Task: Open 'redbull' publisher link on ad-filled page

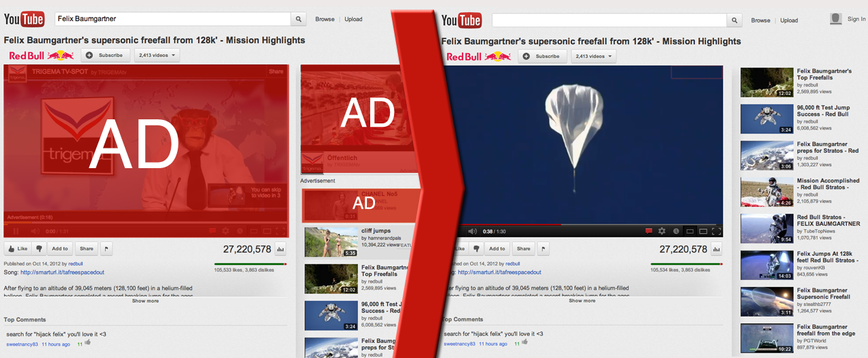Action: [75, 263]
